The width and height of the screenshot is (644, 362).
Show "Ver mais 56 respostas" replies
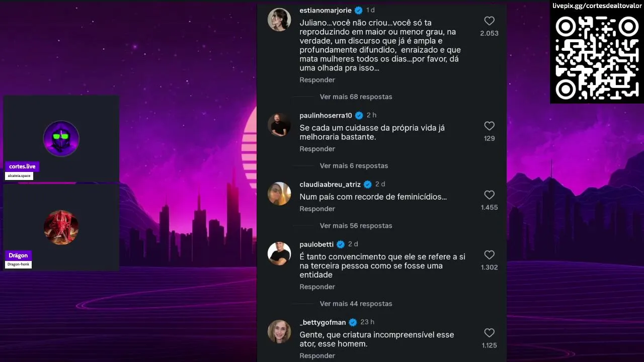click(356, 226)
